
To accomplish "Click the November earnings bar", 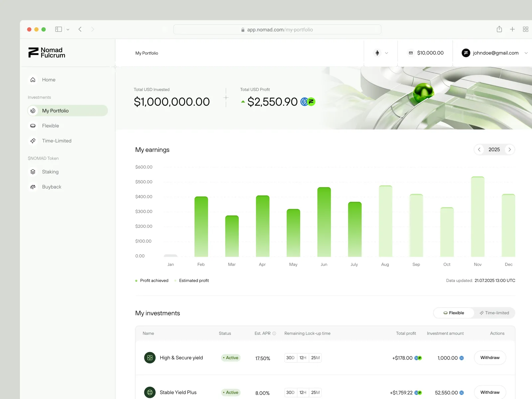I will point(478,216).
